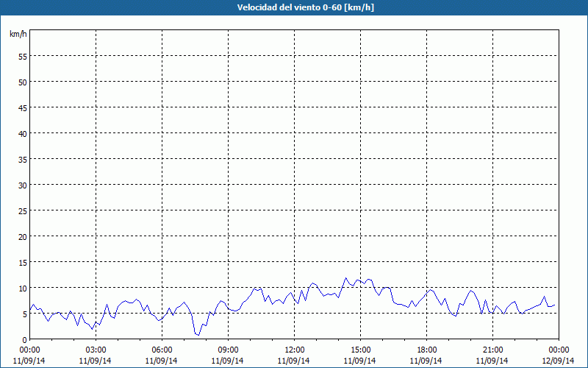This screenshot has height=368, width=588.
Task: Click the 30 value on the y-axis
Action: [x=23, y=185]
